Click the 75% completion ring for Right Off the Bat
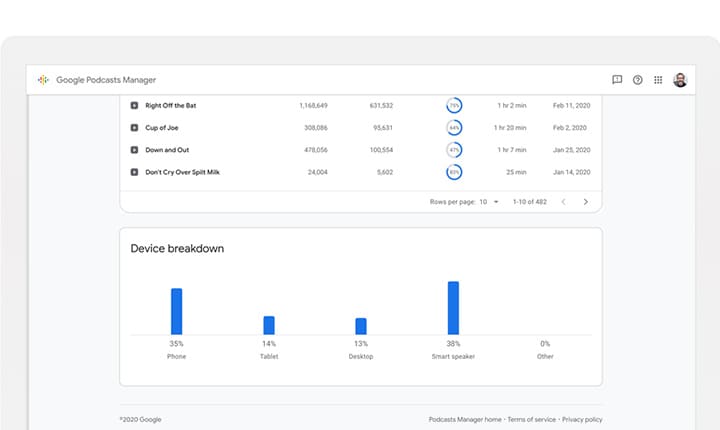Screen dimensions: 720x430 click(454, 105)
